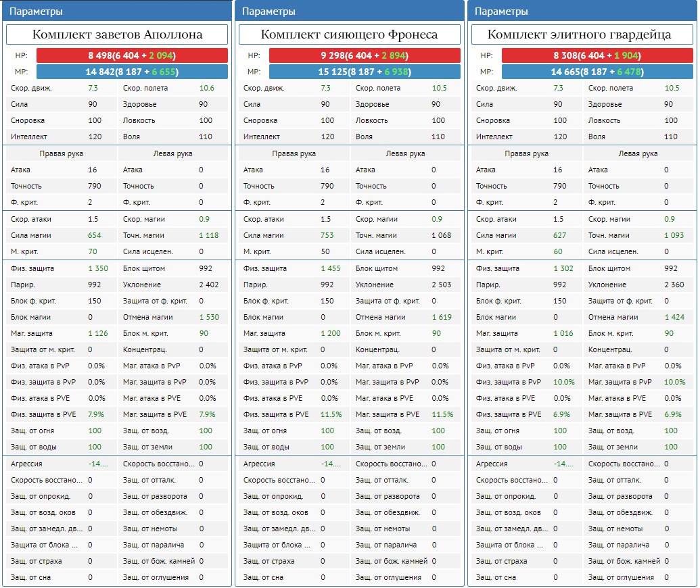
Task: Select the Уклонение value 2 503
Action: coord(442,285)
